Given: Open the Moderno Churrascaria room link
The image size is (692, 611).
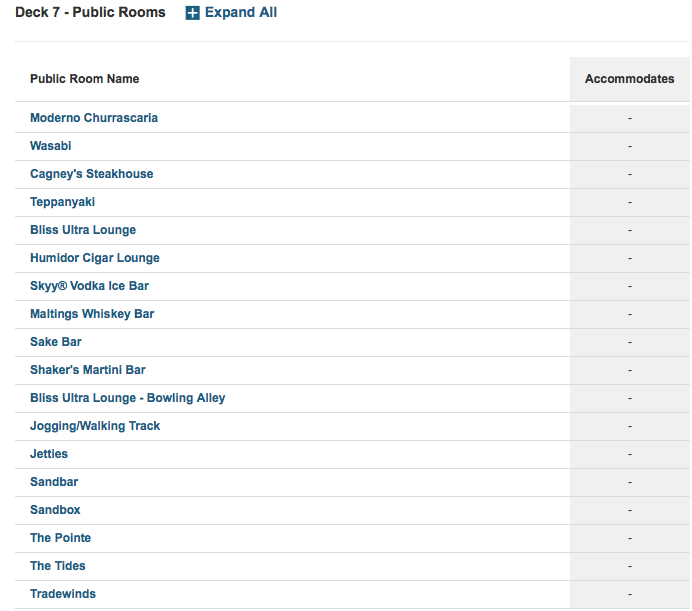Looking at the screenshot, I should [x=94, y=118].
